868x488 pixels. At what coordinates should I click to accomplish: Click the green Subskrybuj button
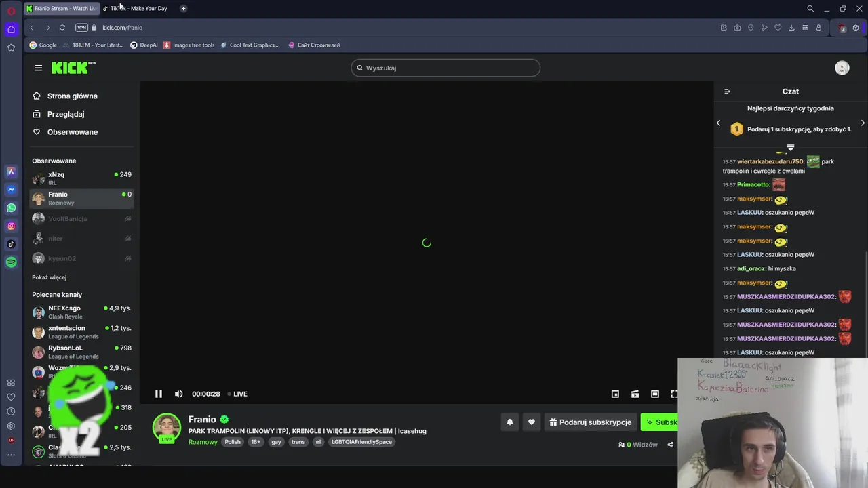pyautogui.click(x=659, y=422)
